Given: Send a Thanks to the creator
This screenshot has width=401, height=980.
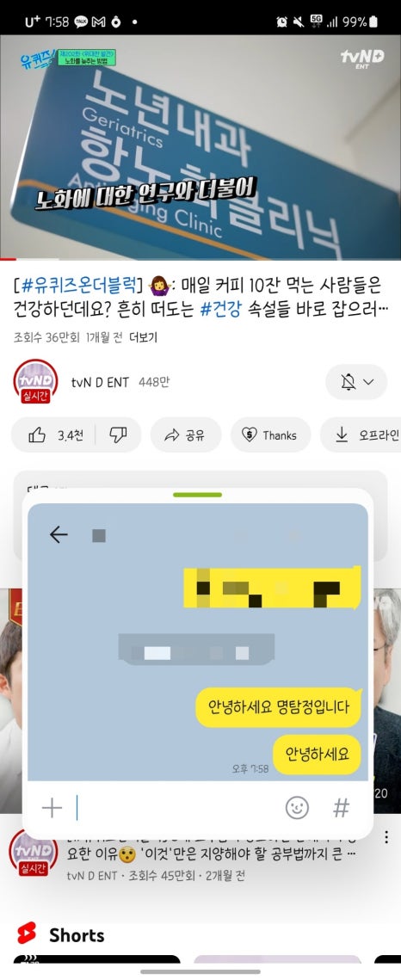Looking at the screenshot, I should tap(270, 435).
